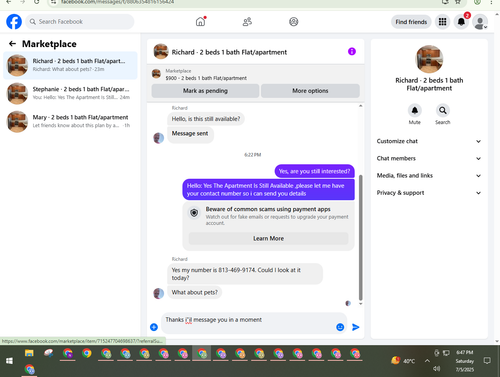Click the chat scroll down arrow
The width and height of the screenshot is (500, 377).
(360, 304)
